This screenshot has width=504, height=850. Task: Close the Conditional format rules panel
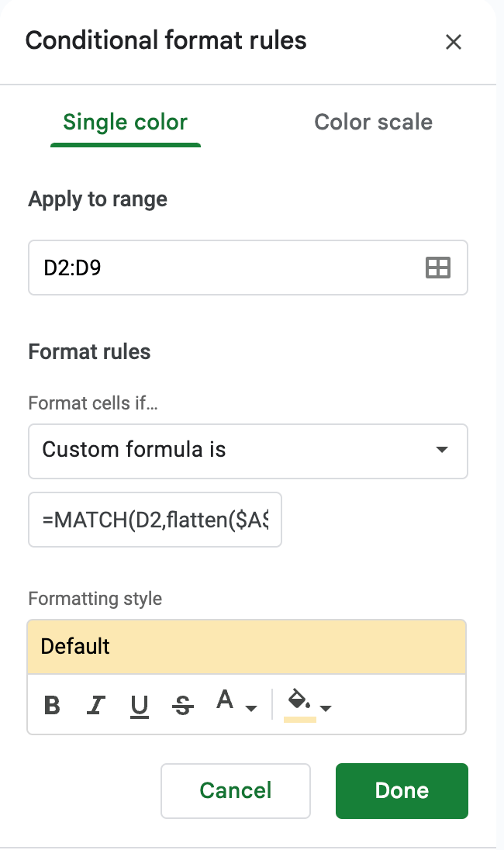pyautogui.click(x=454, y=42)
